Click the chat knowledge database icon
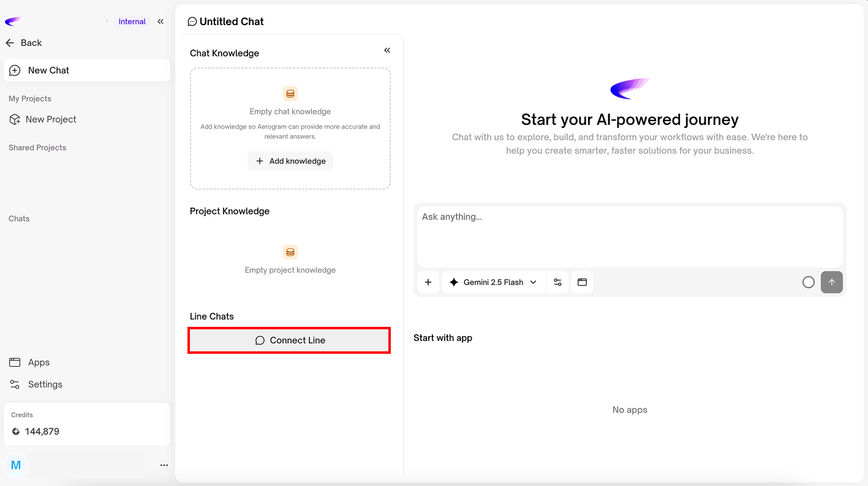Viewport: 868px width, 486px height. pyautogui.click(x=290, y=94)
